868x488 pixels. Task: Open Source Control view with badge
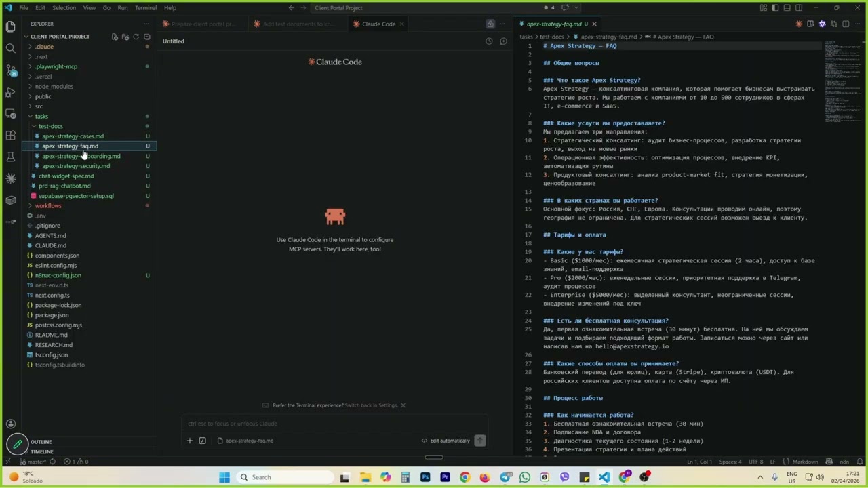10,70
